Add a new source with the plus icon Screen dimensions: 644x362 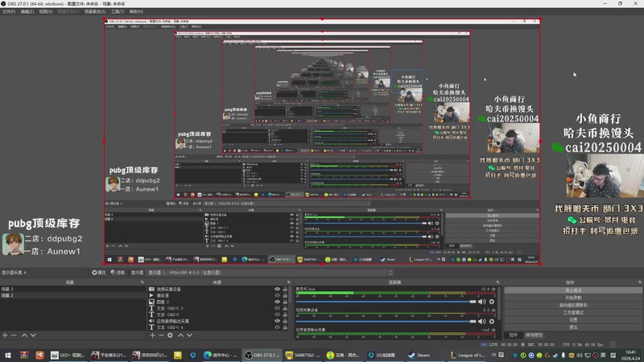(x=152, y=335)
